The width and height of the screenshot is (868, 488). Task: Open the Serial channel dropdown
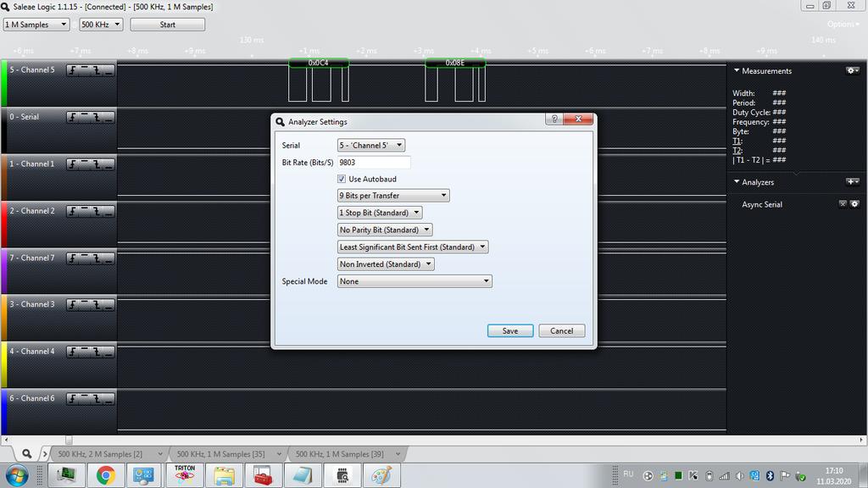point(371,146)
